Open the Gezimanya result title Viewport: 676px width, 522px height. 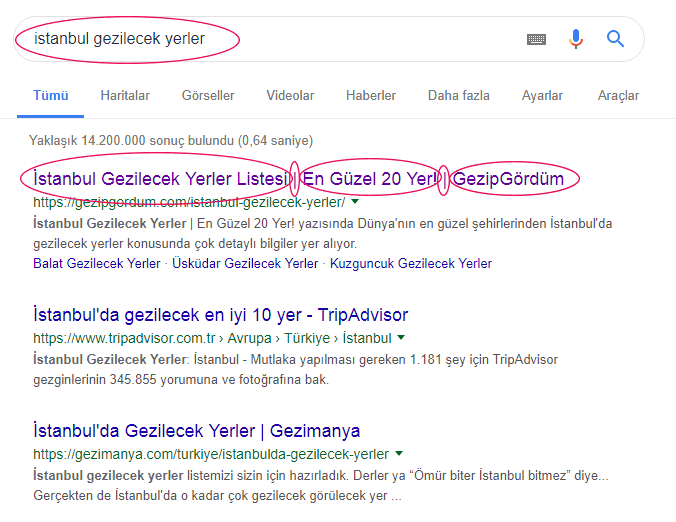click(x=197, y=431)
